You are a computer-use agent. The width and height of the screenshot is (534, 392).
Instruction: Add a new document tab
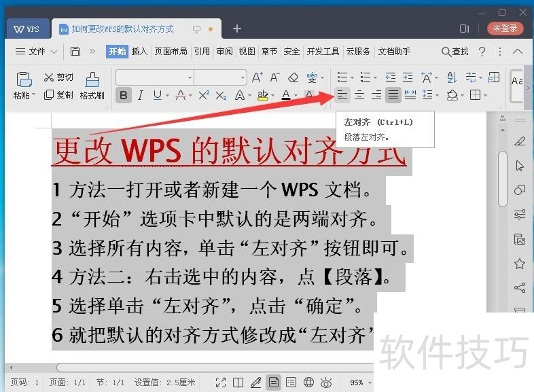237,29
